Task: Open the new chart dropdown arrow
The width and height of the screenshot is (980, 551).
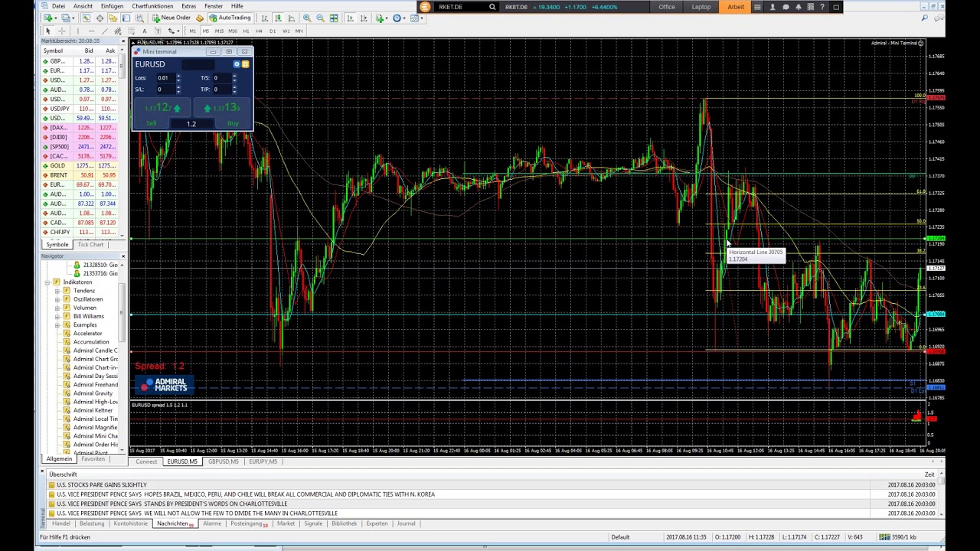Action: click(x=57, y=18)
